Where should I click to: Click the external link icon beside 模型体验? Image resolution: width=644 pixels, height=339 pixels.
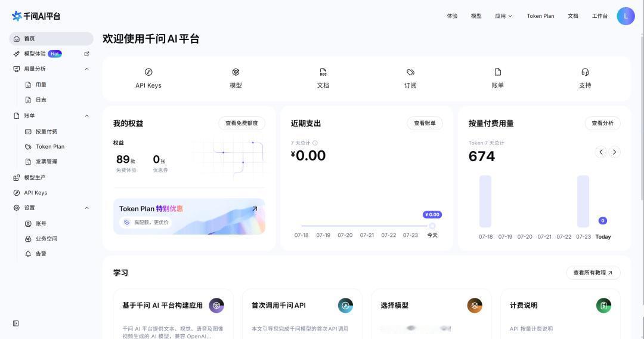pyautogui.click(x=86, y=54)
